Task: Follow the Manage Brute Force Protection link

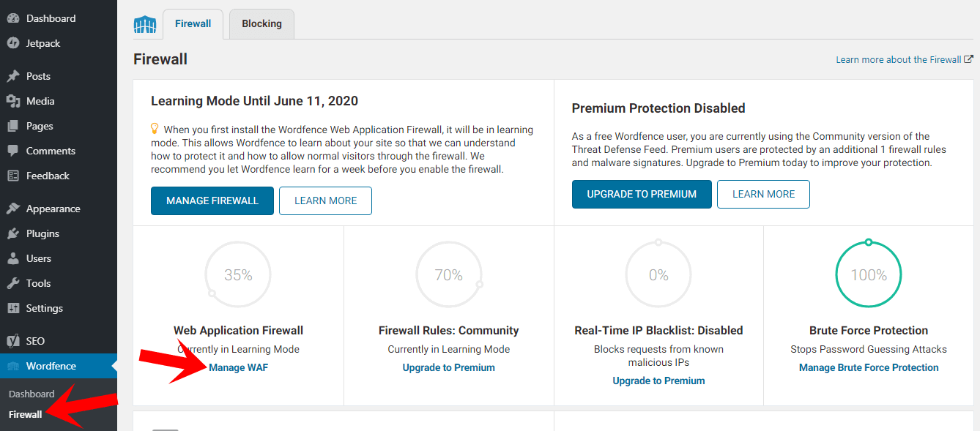Action: click(x=869, y=367)
